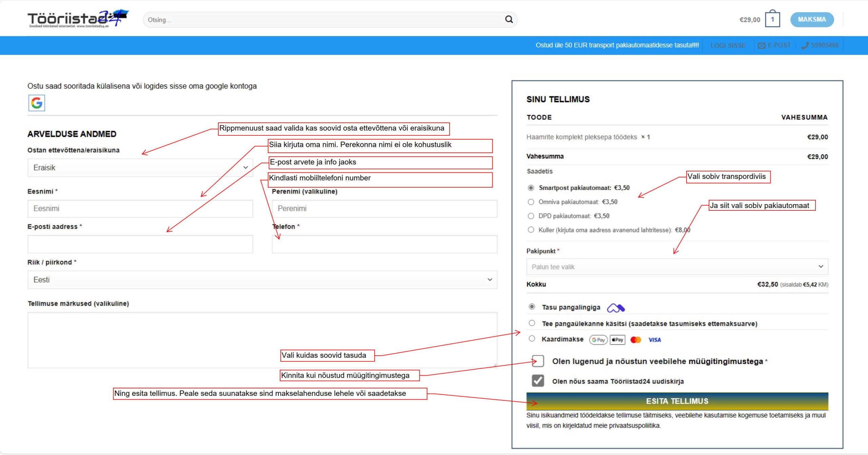Select Kaardimakse payment method
Screen dimensions: 868x455
[532, 339]
